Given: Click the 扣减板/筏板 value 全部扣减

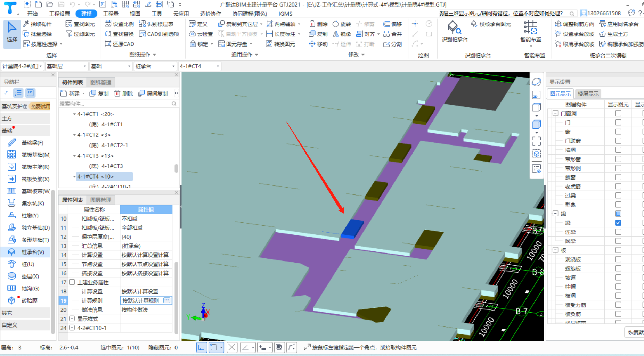Looking at the screenshot, I should coord(146,227).
